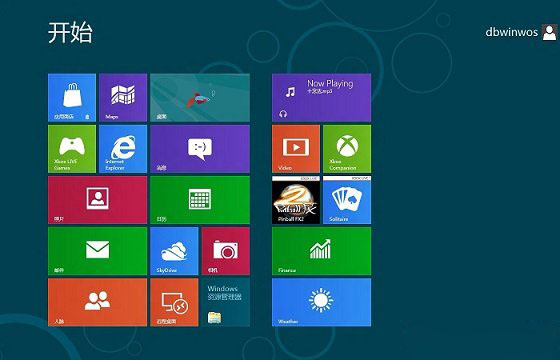Open the Windows Explorer tile
This screenshot has height=360, width=560.
[x=226, y=302]
